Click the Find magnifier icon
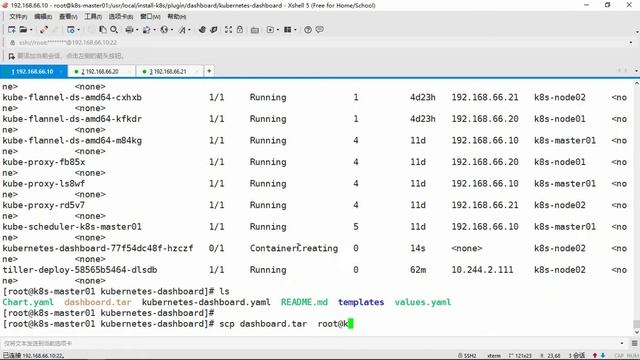 [114, 29]
